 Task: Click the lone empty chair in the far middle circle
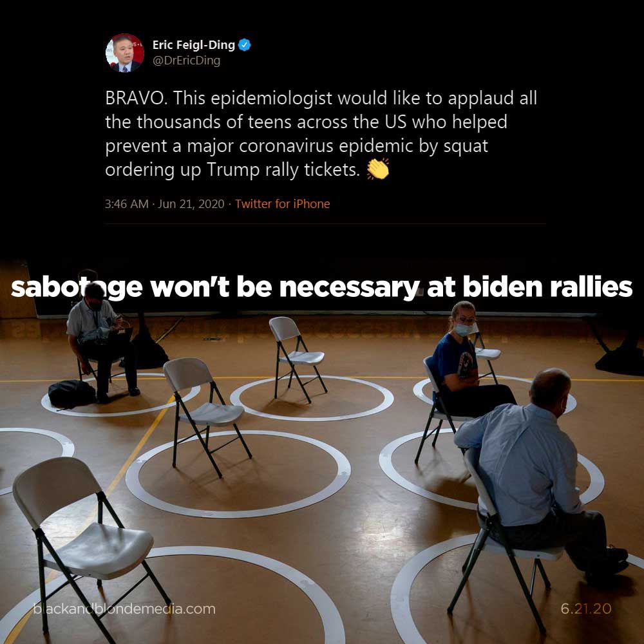(x=297, y=359)
